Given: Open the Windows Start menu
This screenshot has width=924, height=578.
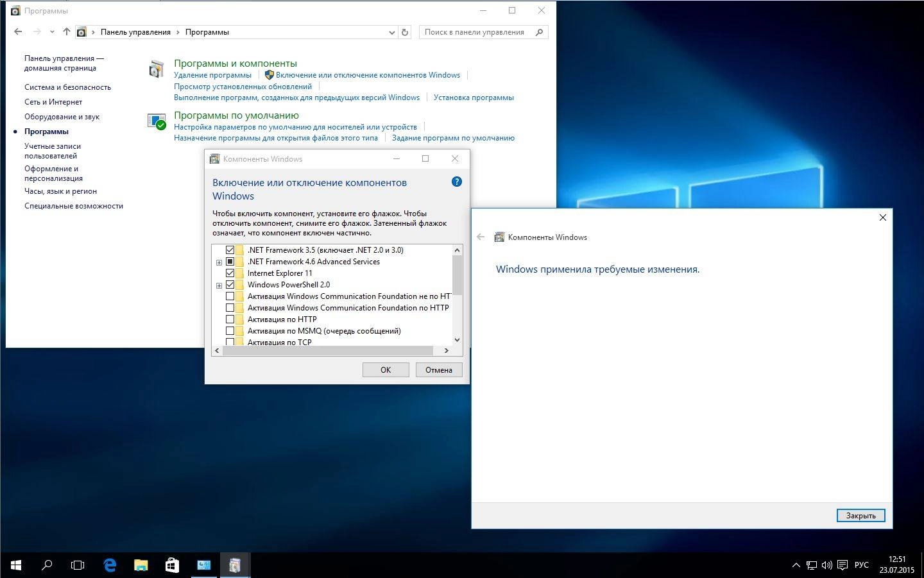Looking at the screenshot, I should coord(15,565).
